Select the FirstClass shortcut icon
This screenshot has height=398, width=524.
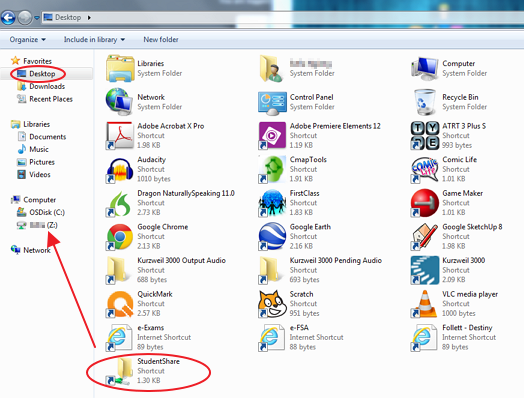[272, 203]
